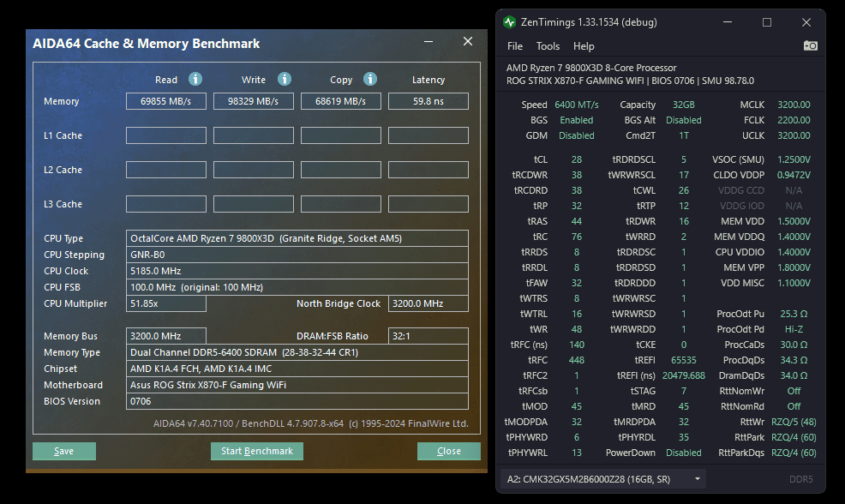The image size is (845, 504).
Task: Click the DDR5 label in ZenTimings
Action: point(800,479)
